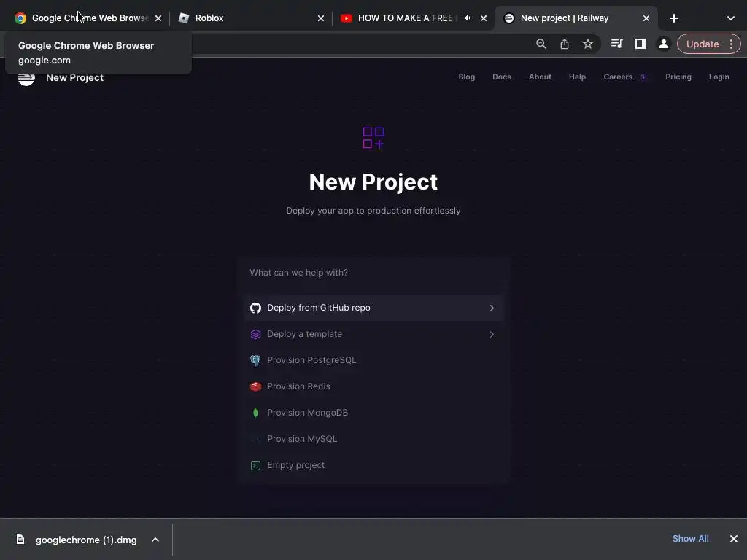747x560 pixels.
Task: Close the Roblox tab
Action: [x=321, y=18]
